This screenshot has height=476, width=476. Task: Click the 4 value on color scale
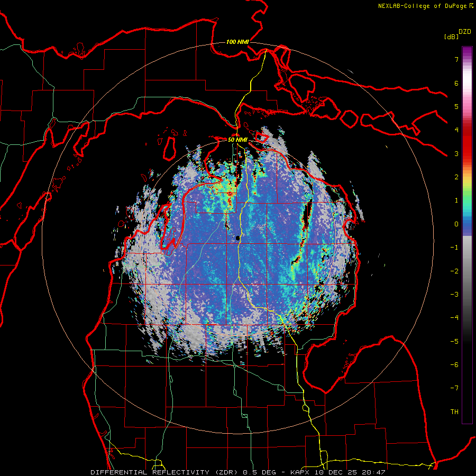[x=456, y=130]
